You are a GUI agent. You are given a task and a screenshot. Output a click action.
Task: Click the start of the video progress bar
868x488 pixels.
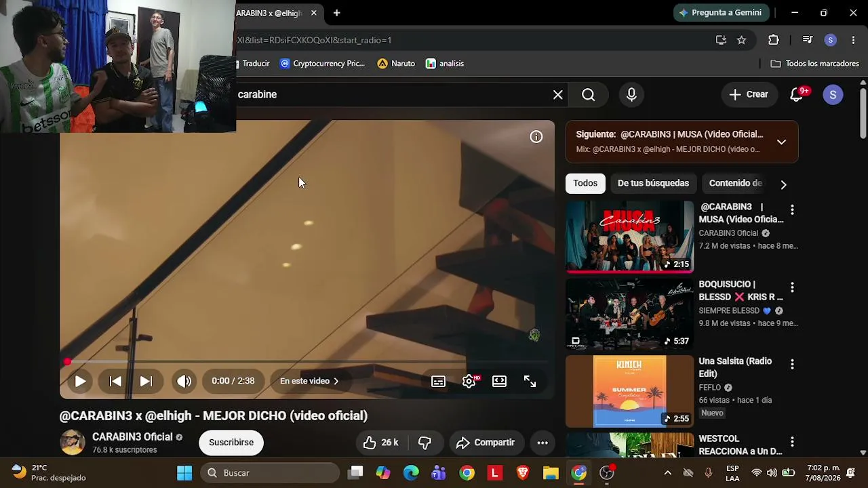[x=67, y=362]
